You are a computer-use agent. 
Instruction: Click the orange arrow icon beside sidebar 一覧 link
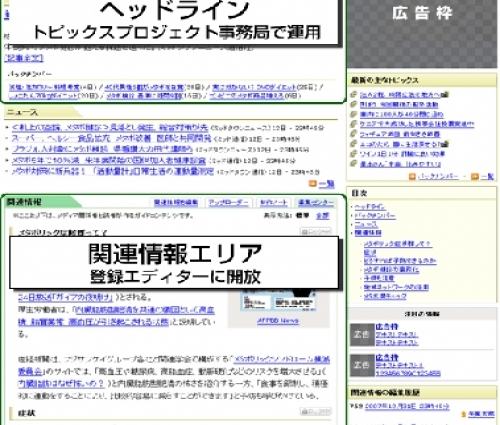[475, 176]
